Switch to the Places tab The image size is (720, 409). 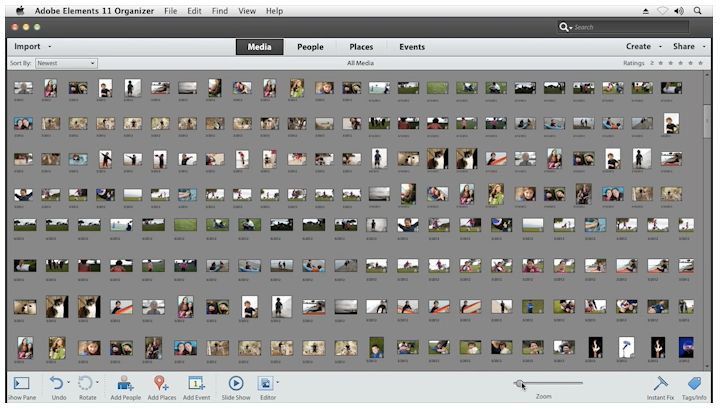pyautogui.click(x=361, y=47)
